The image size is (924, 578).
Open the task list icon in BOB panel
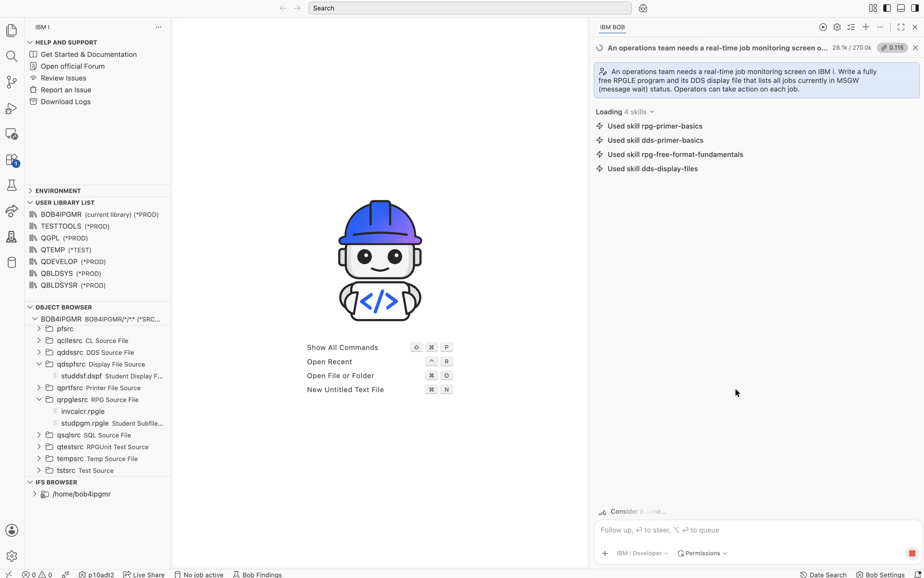[851, 27]
